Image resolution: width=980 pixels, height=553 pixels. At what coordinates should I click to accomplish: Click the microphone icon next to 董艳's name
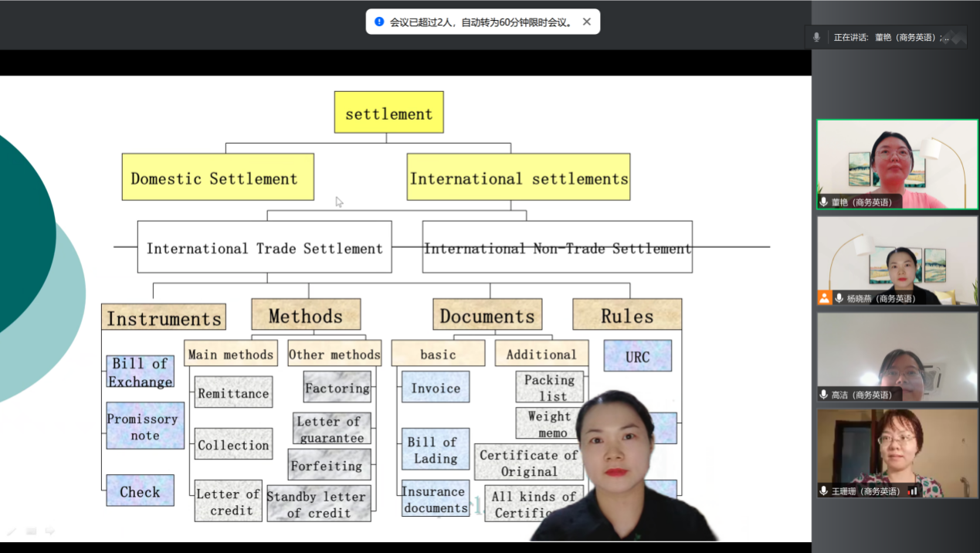point(825,202)
